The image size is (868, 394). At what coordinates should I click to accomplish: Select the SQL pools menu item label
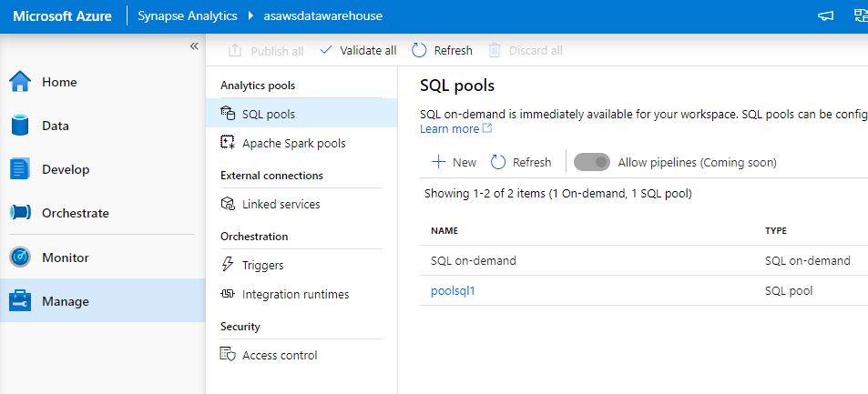[269, 114]
